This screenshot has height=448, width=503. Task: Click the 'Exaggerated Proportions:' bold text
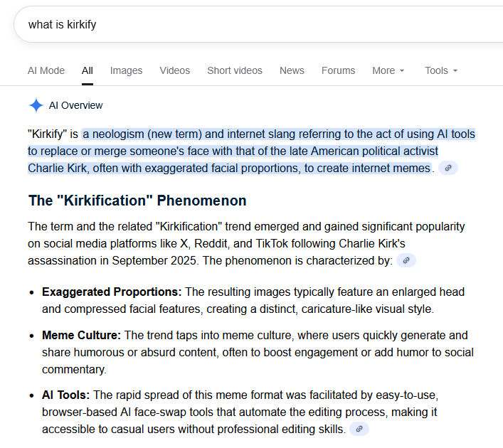click(x=112, y=292)
